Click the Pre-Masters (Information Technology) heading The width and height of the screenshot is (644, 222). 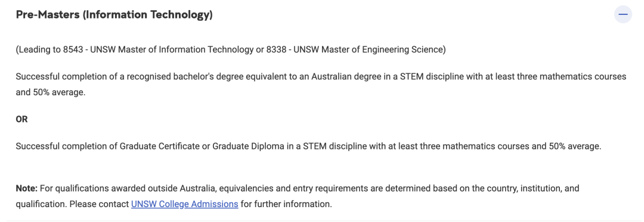coord(114,15)
